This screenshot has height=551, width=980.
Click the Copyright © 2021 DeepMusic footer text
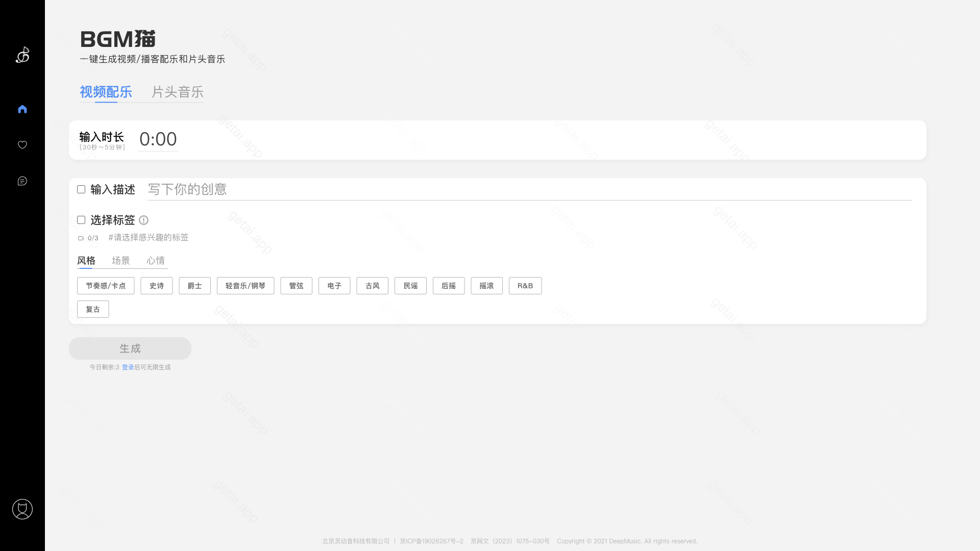[x=627, y=541]
